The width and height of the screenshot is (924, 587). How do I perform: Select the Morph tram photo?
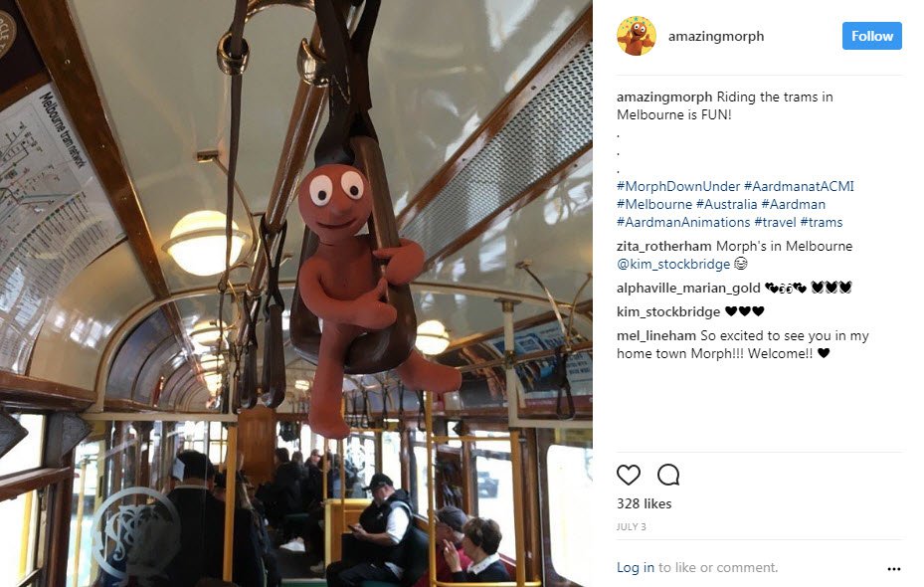click(296, 293)
